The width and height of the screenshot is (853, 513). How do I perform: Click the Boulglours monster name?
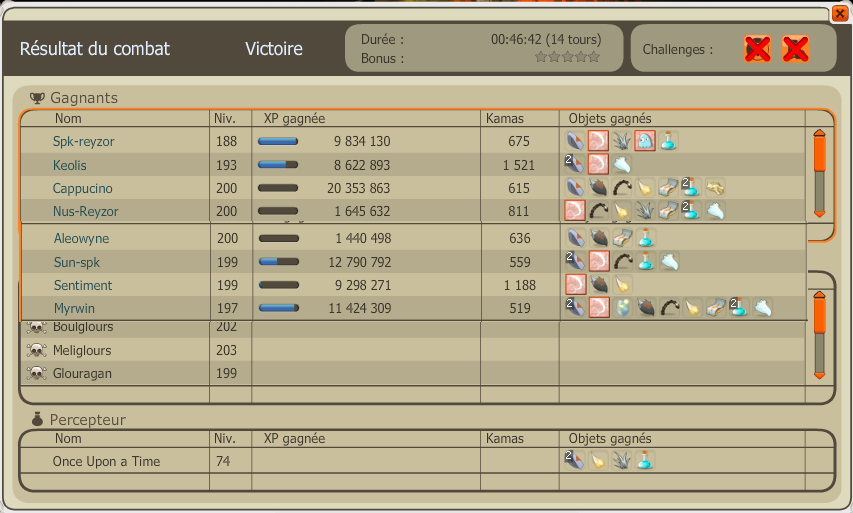point(83,327)
